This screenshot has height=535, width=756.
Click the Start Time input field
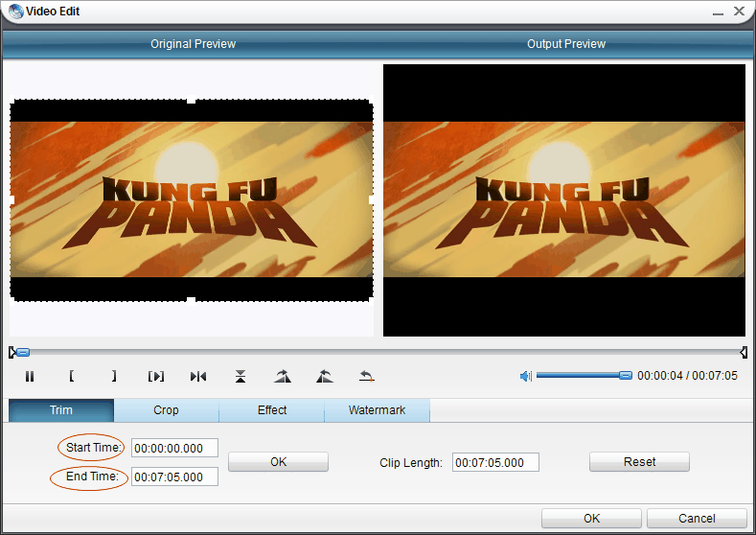coord(174,448)
